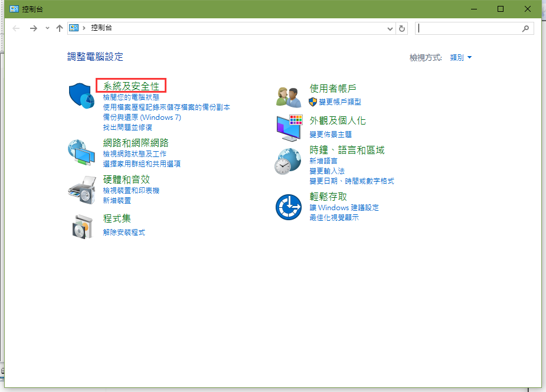Open the 網路和網際網路 globe icon
546x392 pixels.
click(x=81, y=152)
